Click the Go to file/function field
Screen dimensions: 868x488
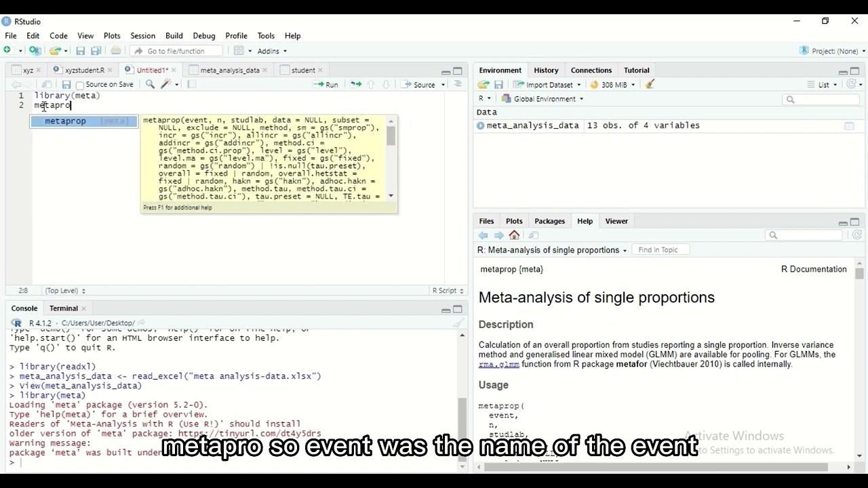[x=176, y=51]
